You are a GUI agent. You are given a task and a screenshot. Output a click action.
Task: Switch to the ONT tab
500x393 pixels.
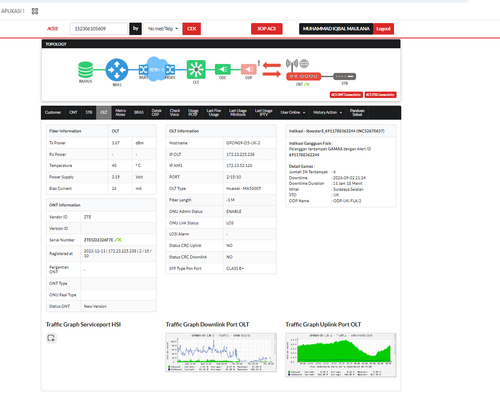point(73,113)
